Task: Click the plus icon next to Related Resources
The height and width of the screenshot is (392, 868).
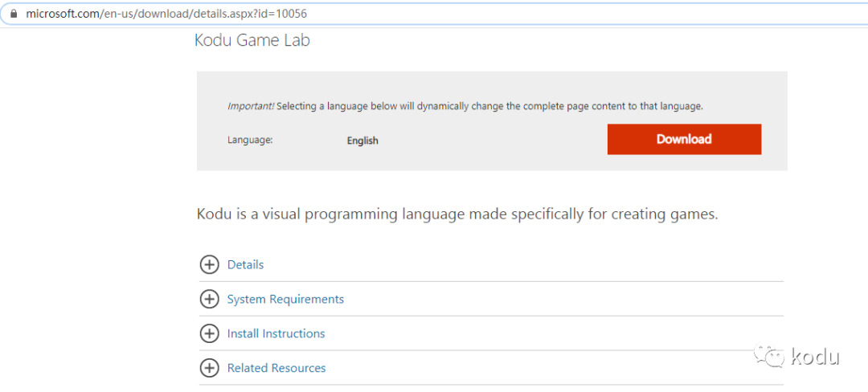Action: coord(209,368)
